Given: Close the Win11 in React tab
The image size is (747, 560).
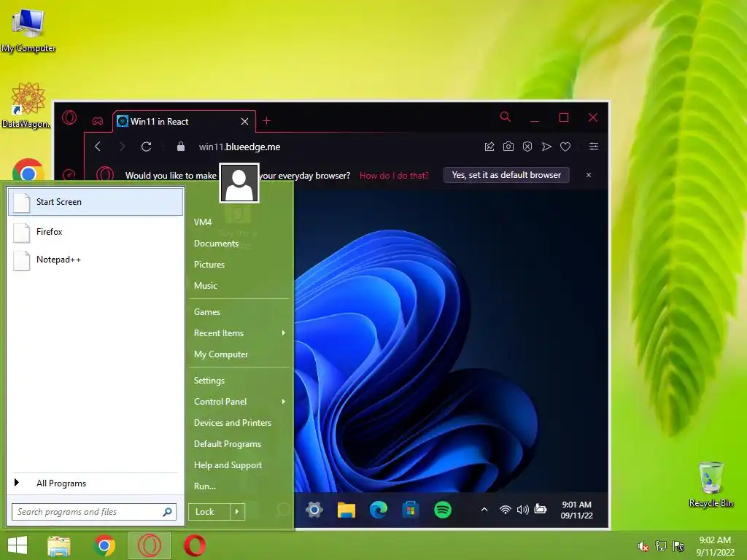Looking at the screenshot, I should 245,122.
